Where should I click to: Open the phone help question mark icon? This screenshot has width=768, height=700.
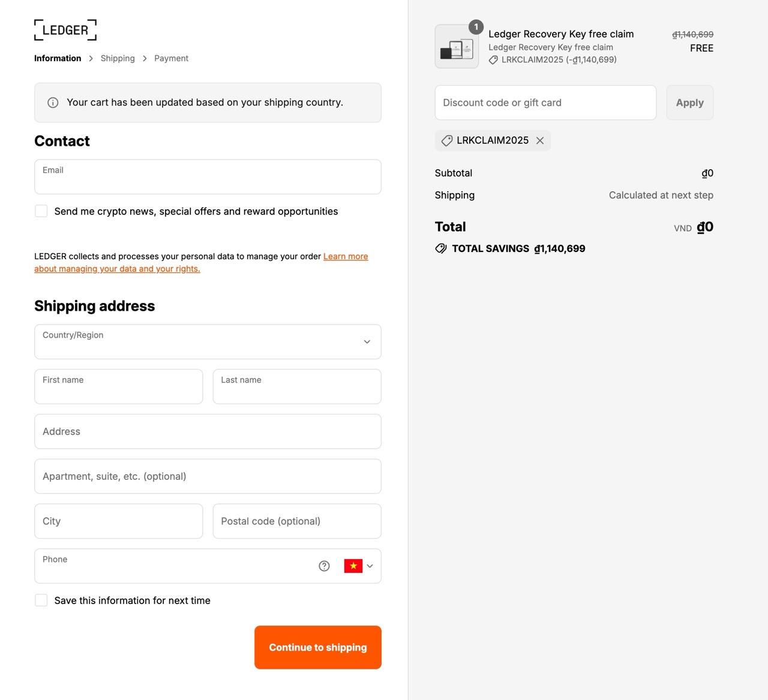[324, 566]
